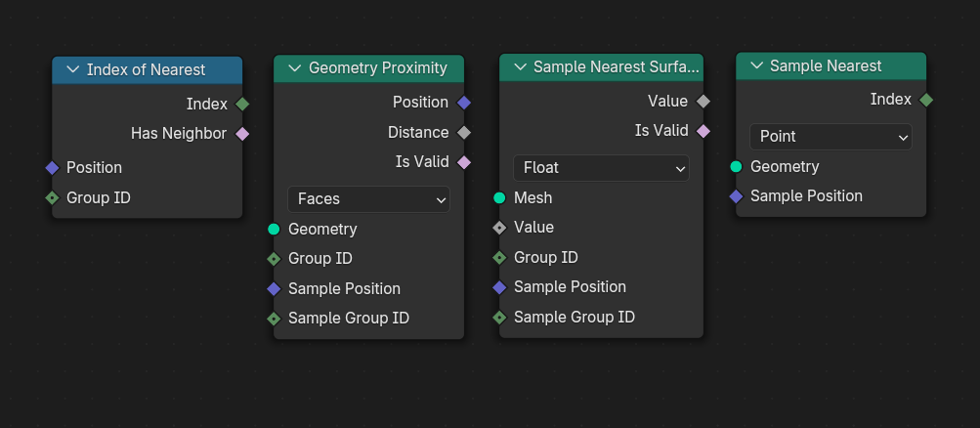The width and height of the screenshot is (980, 428).
Task: Collapse the Sample Nearest Surface node
Action: point(521,66)
